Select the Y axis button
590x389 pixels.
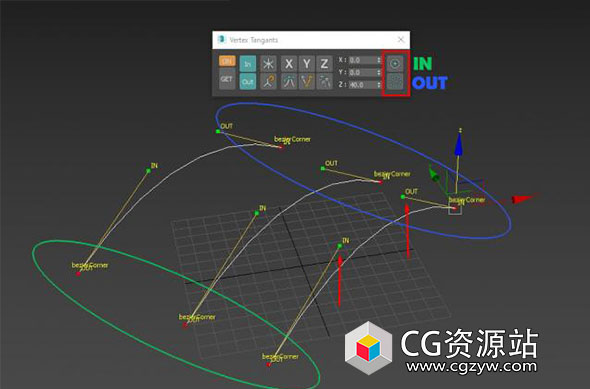pos(307,64)
